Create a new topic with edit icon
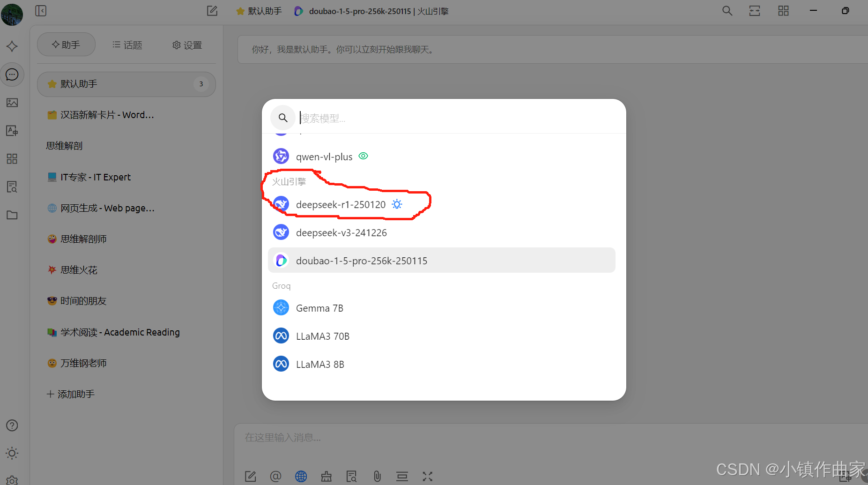 pyautogui.click(x=212, y=11)
